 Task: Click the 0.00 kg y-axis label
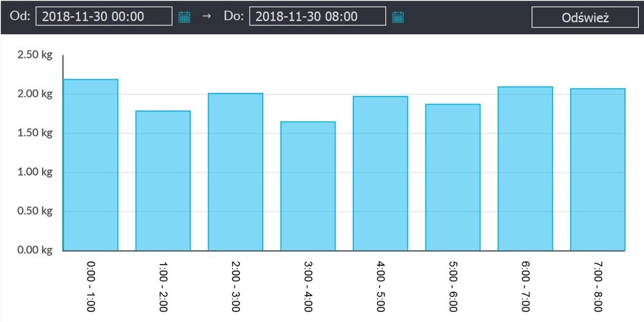34,250
